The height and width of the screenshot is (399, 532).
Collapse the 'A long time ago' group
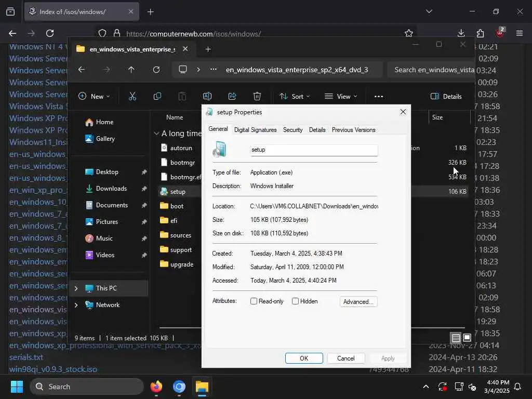(x=156, y=134)
